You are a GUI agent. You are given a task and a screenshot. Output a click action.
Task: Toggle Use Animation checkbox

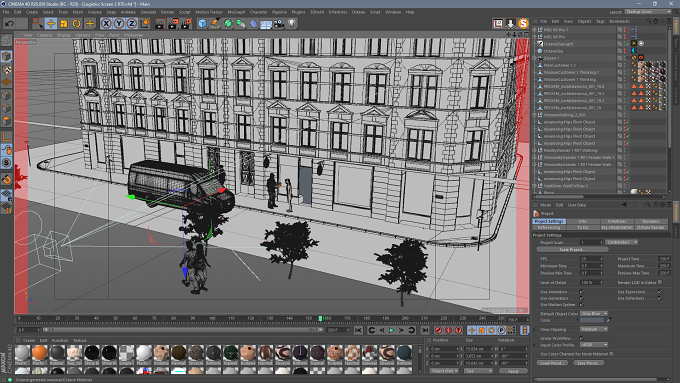pyautogui.click(x=582, y=292)
